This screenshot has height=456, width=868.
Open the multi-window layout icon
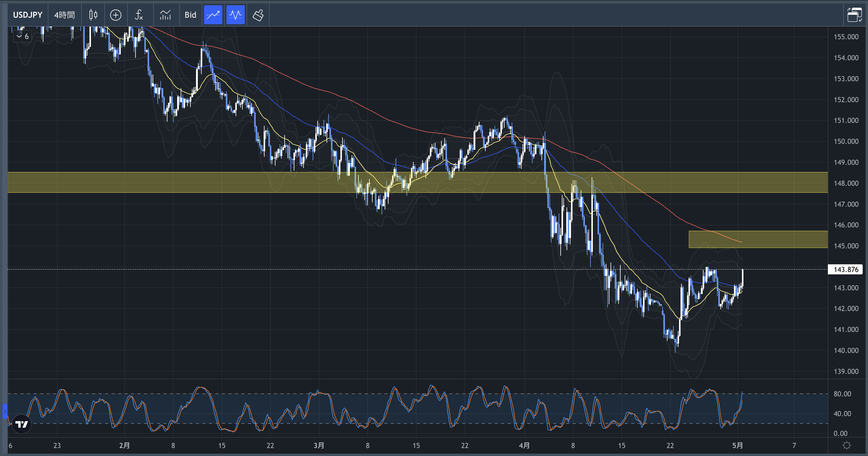pyautogui.click(x=854, y=15)
